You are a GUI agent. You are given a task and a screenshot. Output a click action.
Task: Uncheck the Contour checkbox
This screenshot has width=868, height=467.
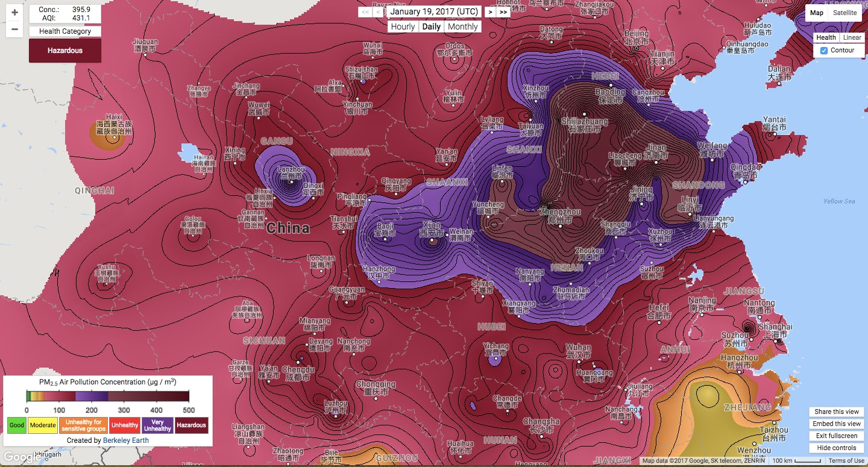click(x=825, y=50)
